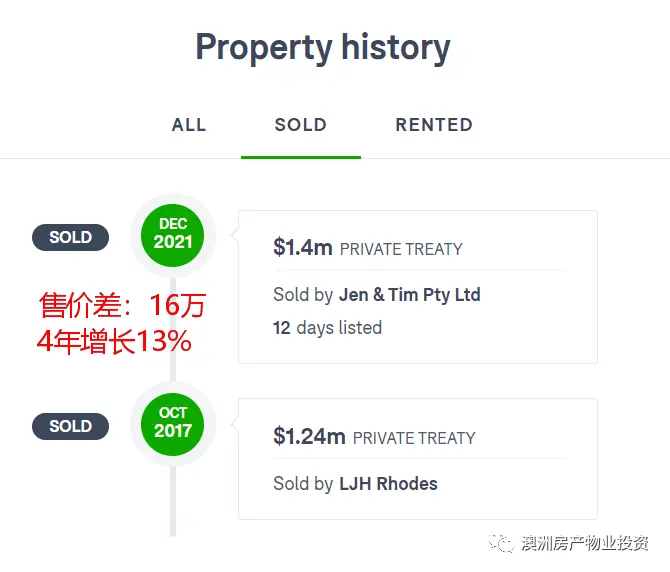
Task: Open Jen & Tim Pty Ltd agency link
Action: point(410,295)
